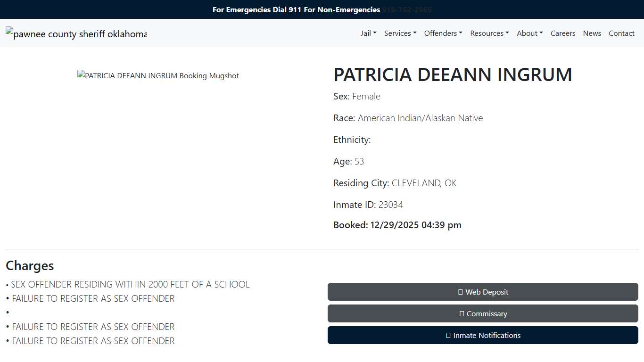
Task: Open the Resources dropdown menu
Action: [489, 33]
